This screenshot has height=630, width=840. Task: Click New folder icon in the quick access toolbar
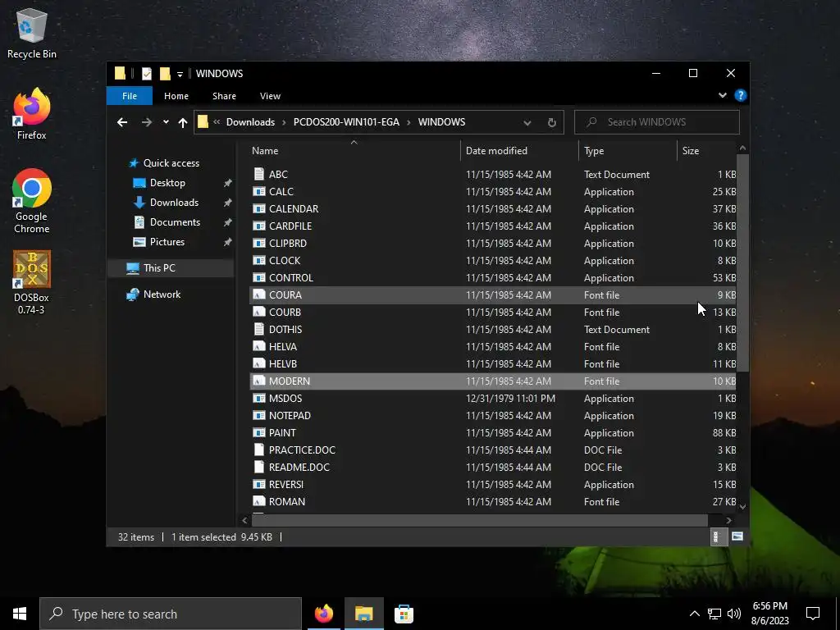[x=165, y=73]
